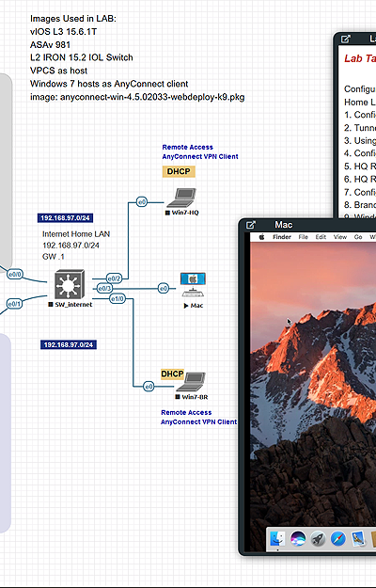Screen dimensions: 376x588
Task: Select the Win7-BR laptop node icon
Action: pos(191,382)
